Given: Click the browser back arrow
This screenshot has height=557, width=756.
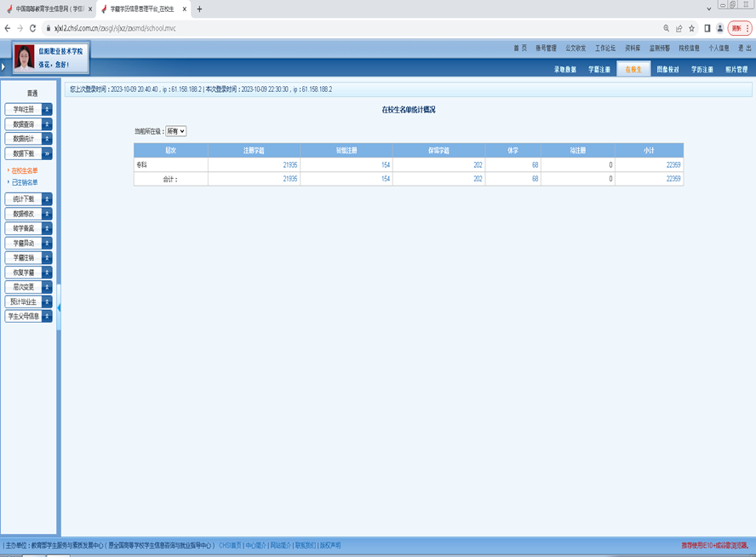Looking at the screenshot, I should 8,28.
